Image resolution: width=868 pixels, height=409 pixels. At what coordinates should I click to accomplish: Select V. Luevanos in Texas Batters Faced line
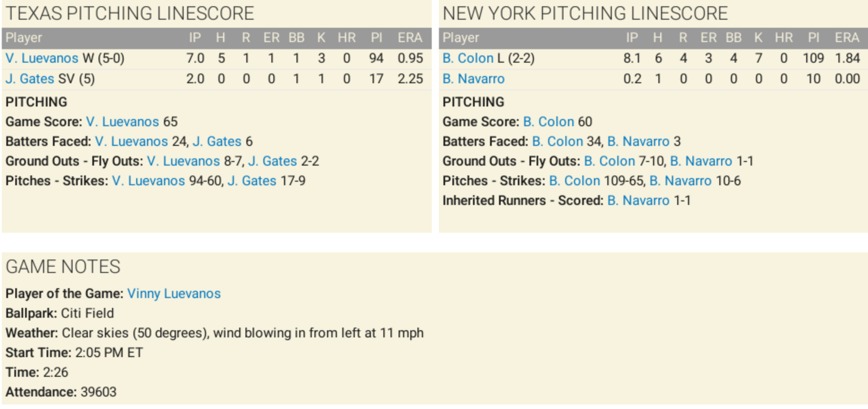click(131, 141)
